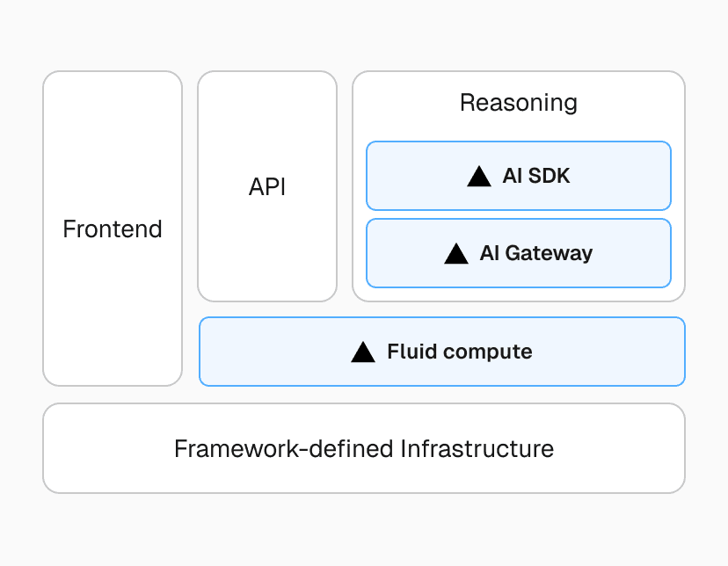Click the word Frontend
This screenshot has width=728, height=566.
coord(113,229)
